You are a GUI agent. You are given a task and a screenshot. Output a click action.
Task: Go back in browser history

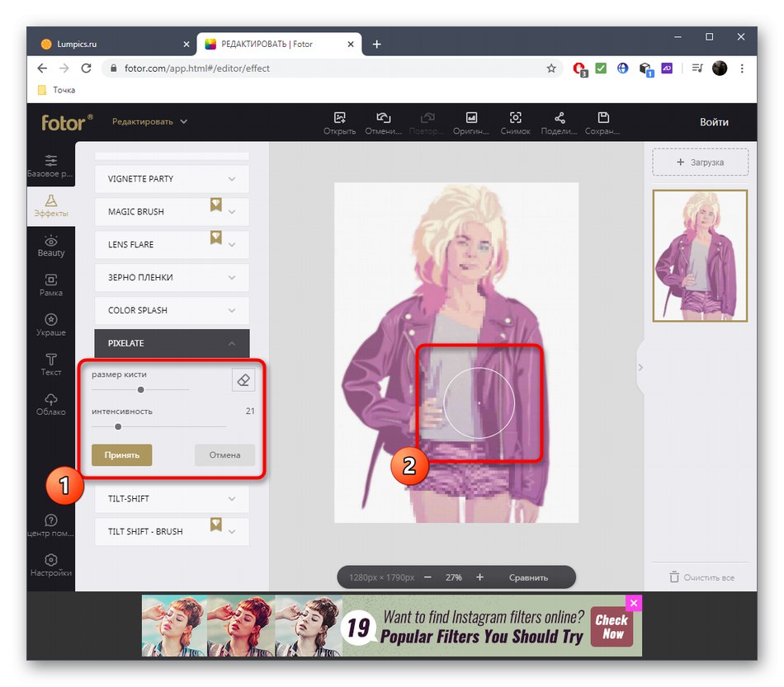pyautogui.click(x=42, y=68)
